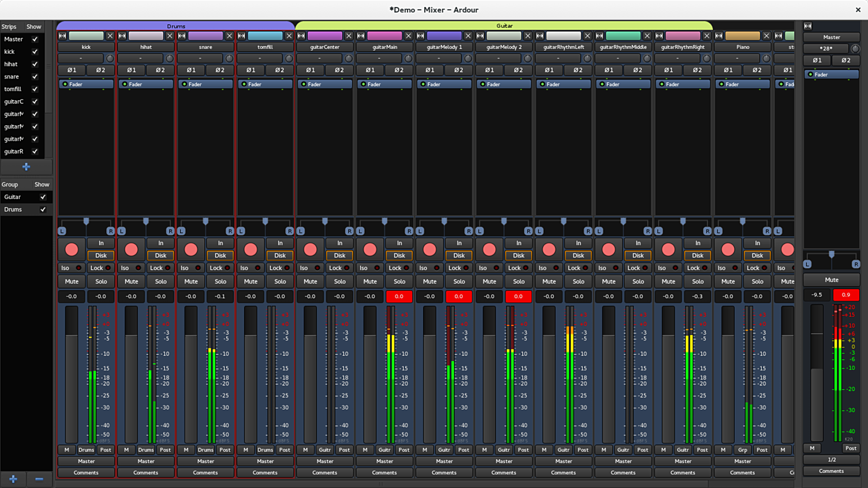The image size is (868, 488).
Task: Toggle the Master strip width icon
Action: point(808,26)
